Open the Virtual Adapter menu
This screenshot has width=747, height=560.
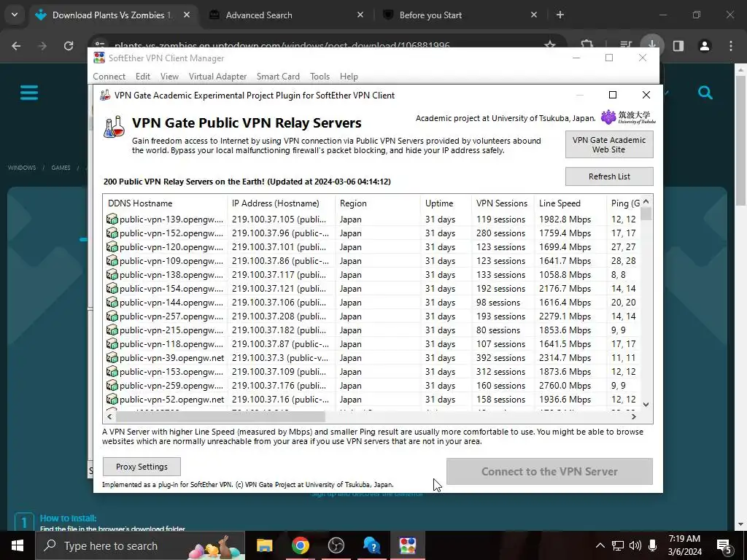[x=217, y=76]
